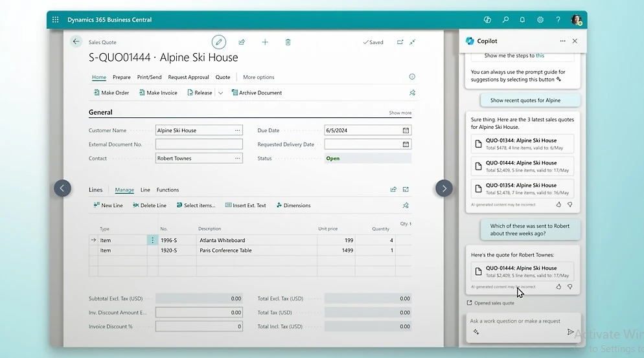Like the 3 latest quotes response
The width and height of the screenshot is (644, 358).
pyautogui.click(x=558, y=204)
